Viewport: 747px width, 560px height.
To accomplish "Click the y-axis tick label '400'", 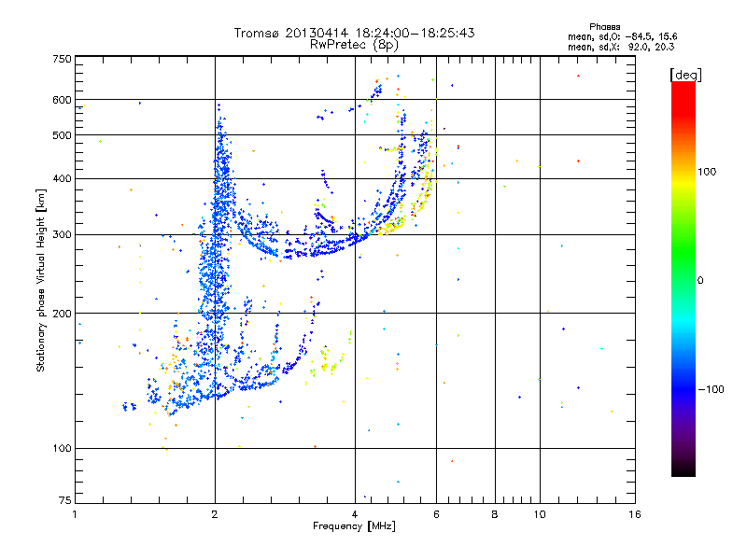I will pos(62,178).
